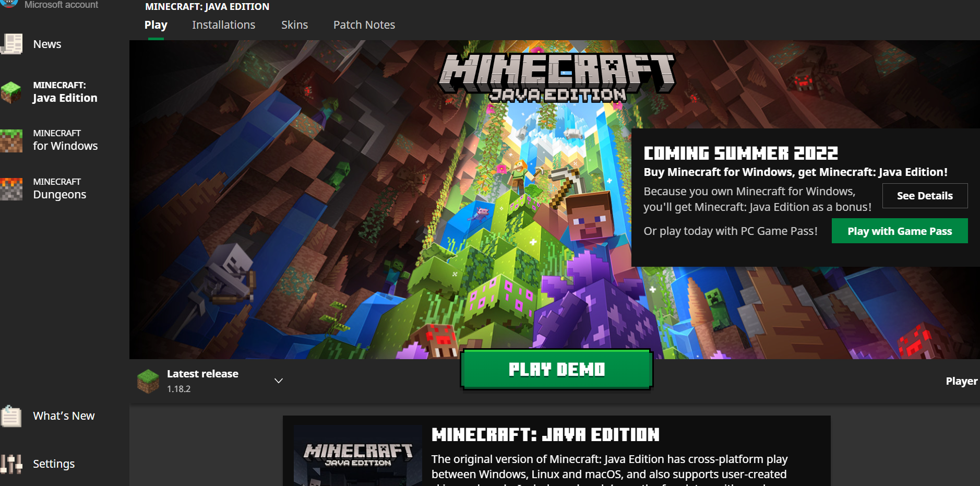Select Minecraft: Java Edition in sidebar
Image resolution: width=980 pixels, height=486 pixels.
[x=65, y=92]
